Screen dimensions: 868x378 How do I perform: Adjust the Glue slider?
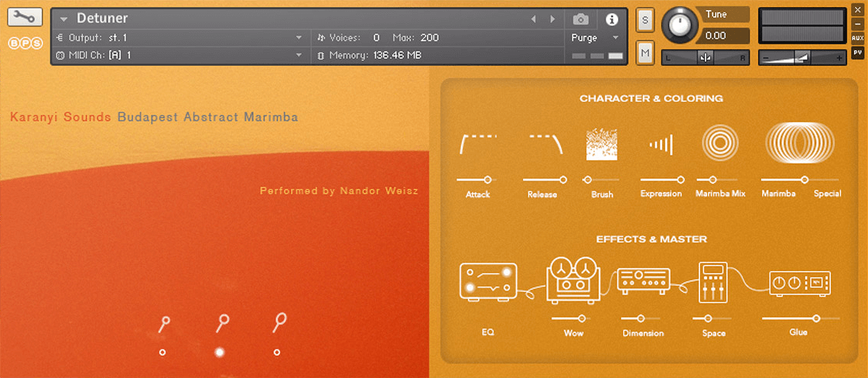[x=801, y=318]
